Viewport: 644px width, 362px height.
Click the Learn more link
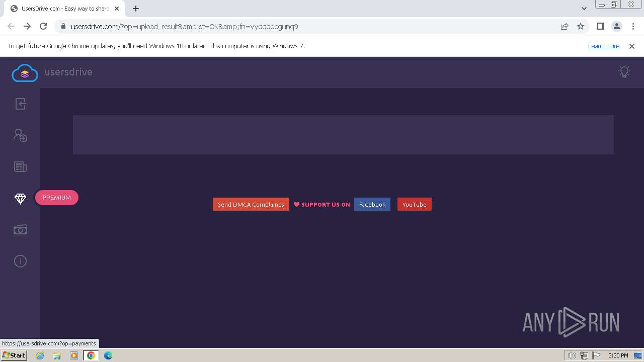tap(604, 46)
